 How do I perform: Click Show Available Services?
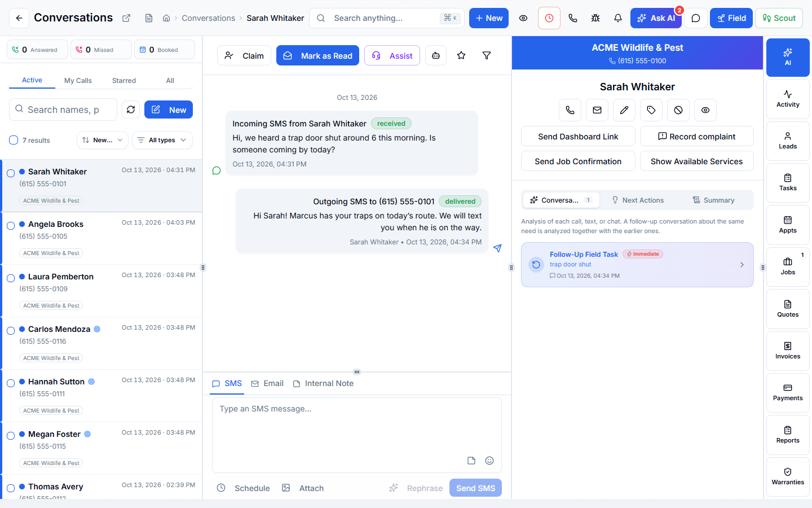pos(697,161)
